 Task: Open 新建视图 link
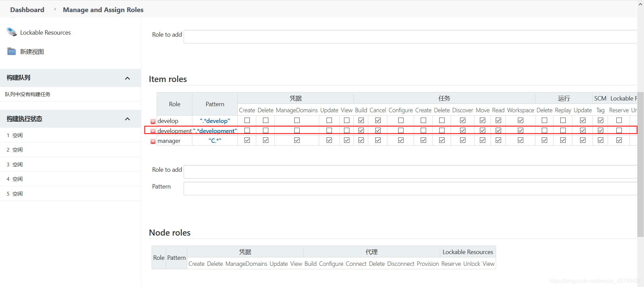click(32, 52)
